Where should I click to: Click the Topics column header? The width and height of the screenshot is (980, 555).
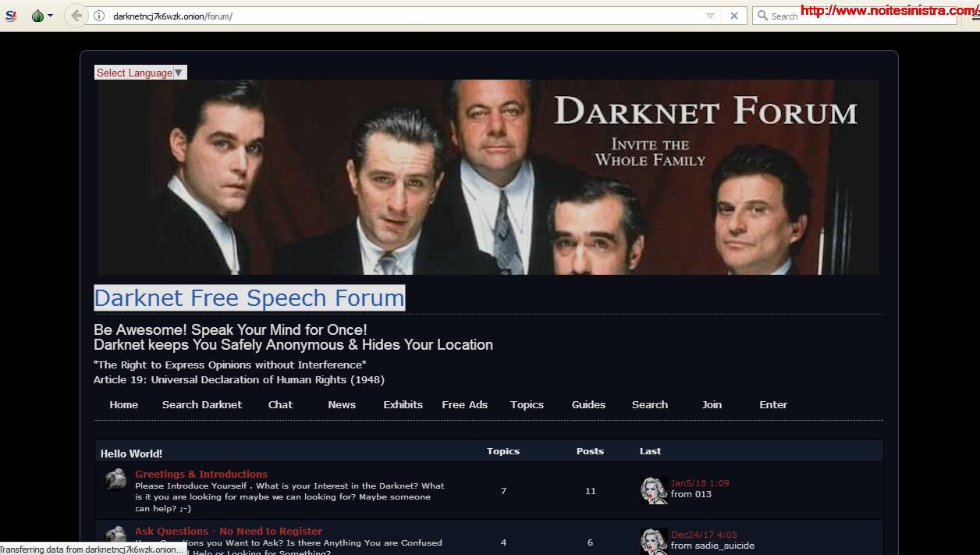tap(503, 451)
